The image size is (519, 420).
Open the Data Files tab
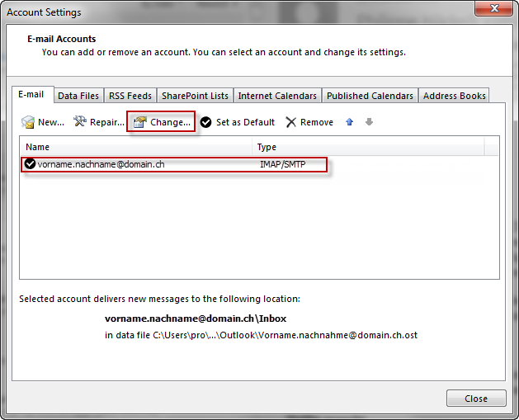[x=78, y=96]
